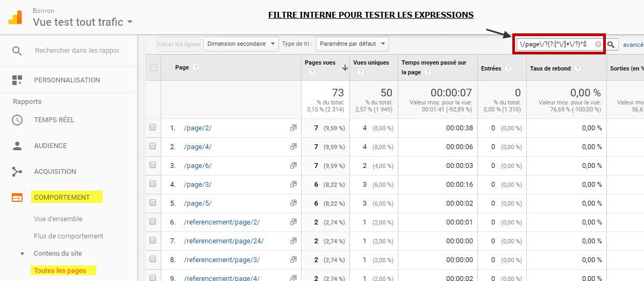This screenshot has height=281, width=644.
Task: Select Toutes les pages report
Action: click(60, 270)
